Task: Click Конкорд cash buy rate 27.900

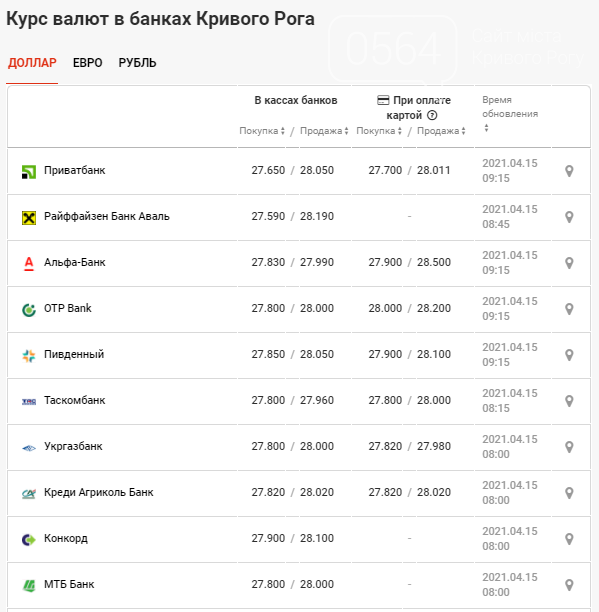Action: click(x=268, y=539)
